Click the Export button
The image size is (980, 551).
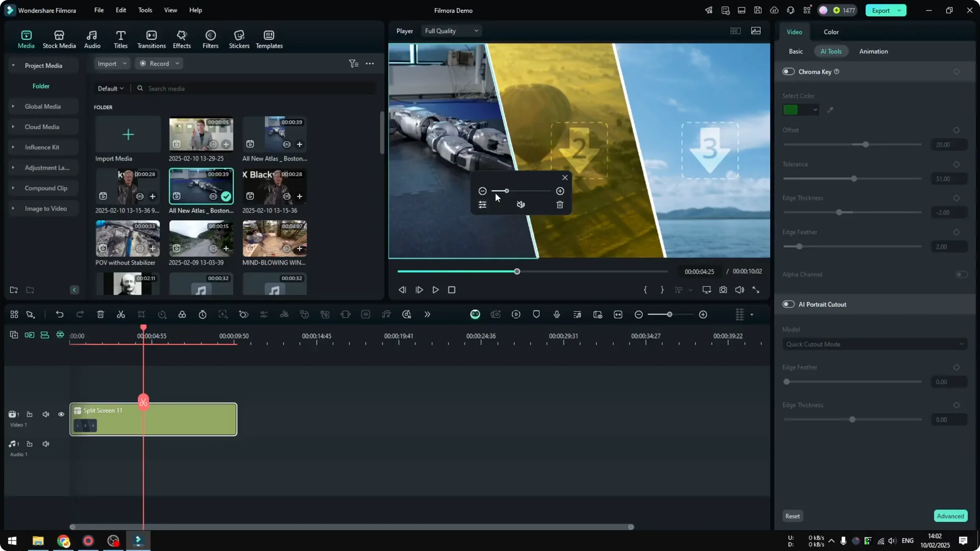[x=880, y=11]
